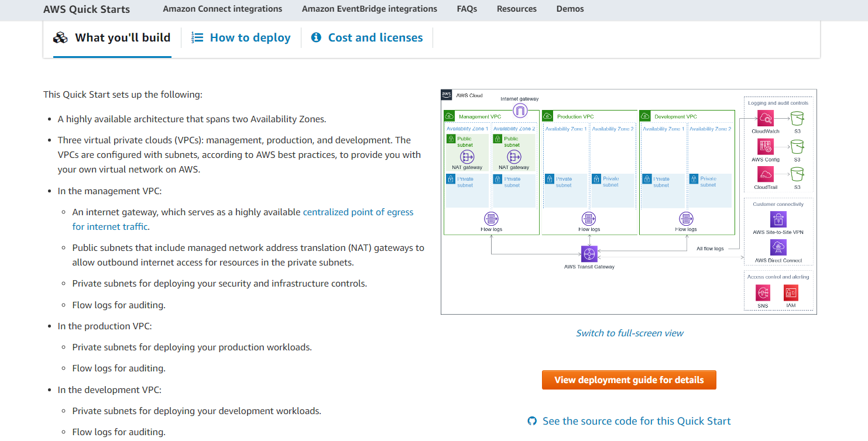Viewport: 868px width, 441px height.
Task: Click the AWS Transit Gateway icon
Action: 589,254
